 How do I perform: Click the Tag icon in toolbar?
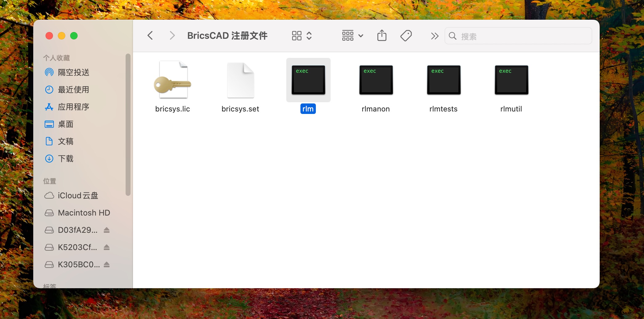click(406, 36)
